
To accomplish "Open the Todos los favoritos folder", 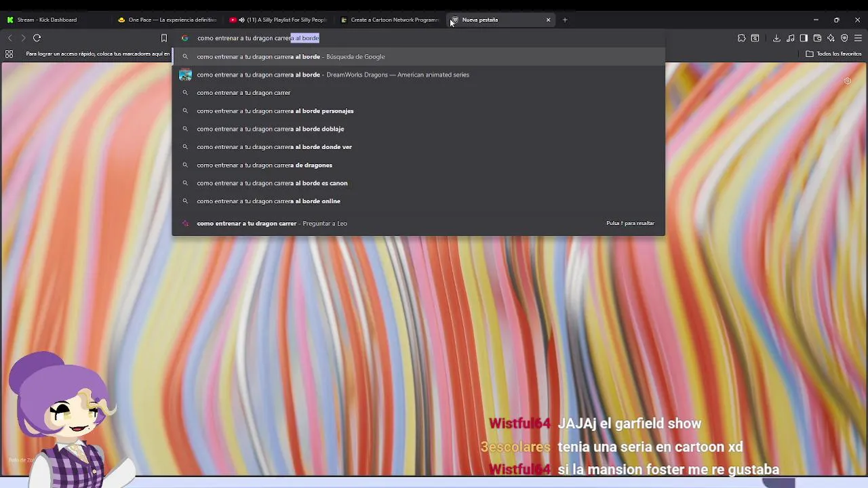I will pyautogui.click(x=833, y=54).
